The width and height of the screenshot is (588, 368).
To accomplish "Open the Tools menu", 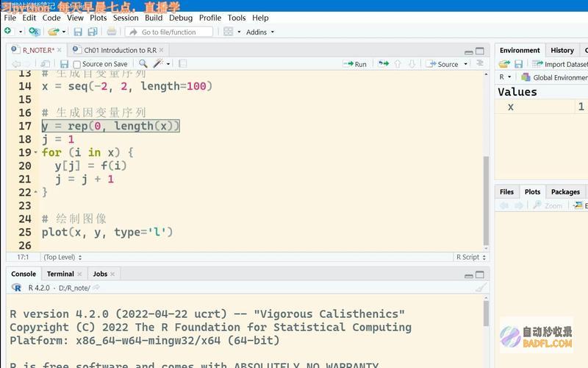I will pyautogui.click(x=237, y=18).
